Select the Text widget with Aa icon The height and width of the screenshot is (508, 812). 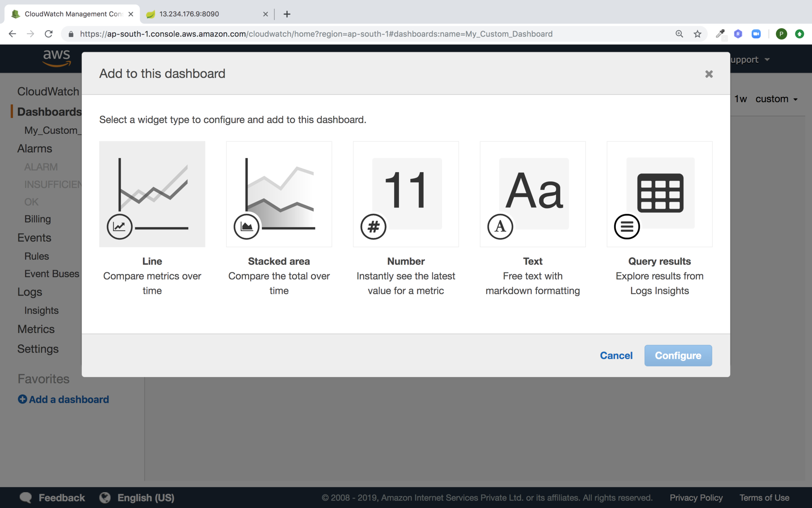pos(532,194)
